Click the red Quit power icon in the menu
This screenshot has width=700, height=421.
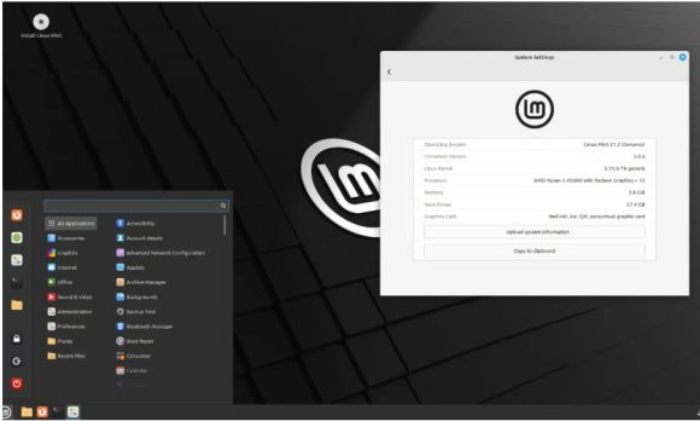click(x=17, y=383)
